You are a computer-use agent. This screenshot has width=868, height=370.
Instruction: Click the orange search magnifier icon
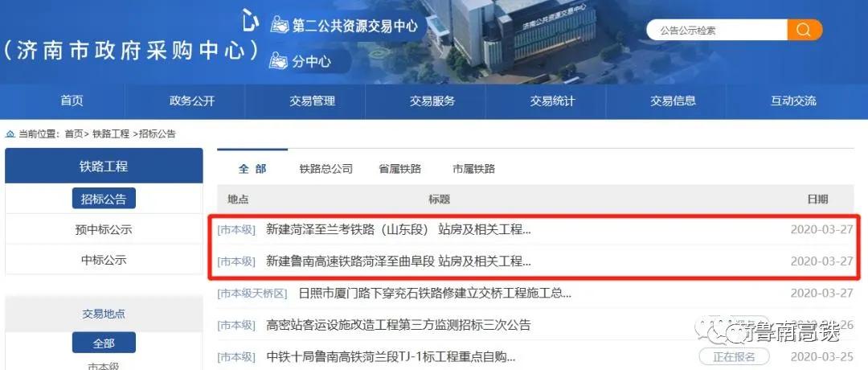(x=805, y=30)
